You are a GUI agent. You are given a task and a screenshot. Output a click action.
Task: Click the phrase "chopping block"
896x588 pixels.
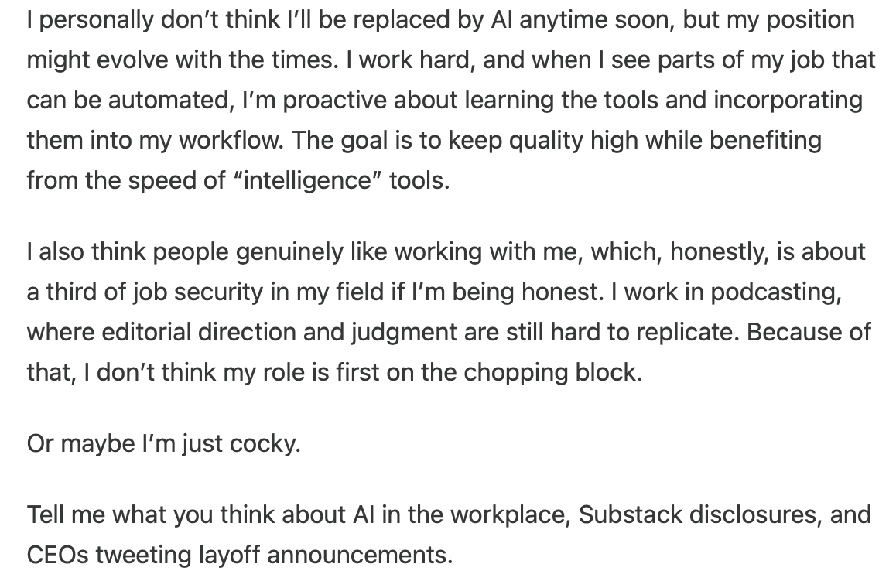pos(552,373)
